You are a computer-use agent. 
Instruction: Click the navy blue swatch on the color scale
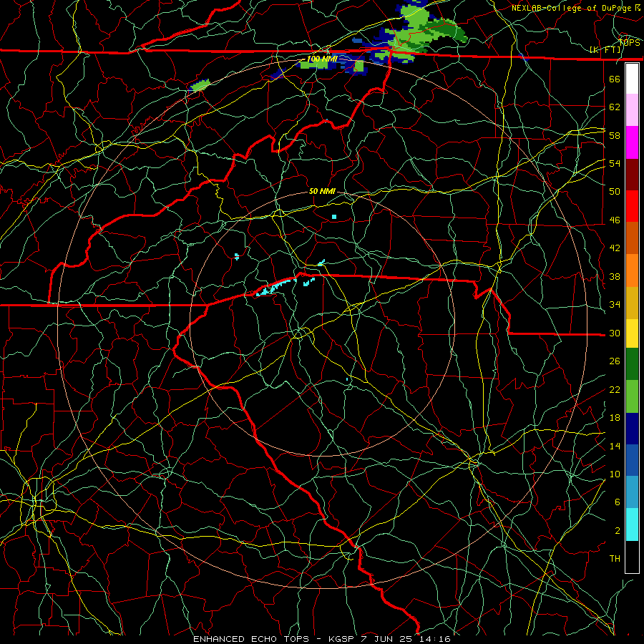pyautogui.click(x=632, y=429)
